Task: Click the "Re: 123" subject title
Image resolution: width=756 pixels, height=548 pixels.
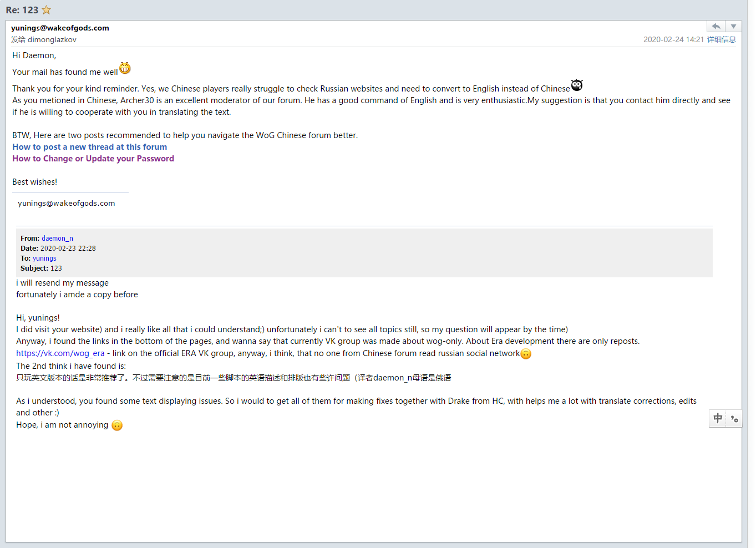Action: pos(22,10)
